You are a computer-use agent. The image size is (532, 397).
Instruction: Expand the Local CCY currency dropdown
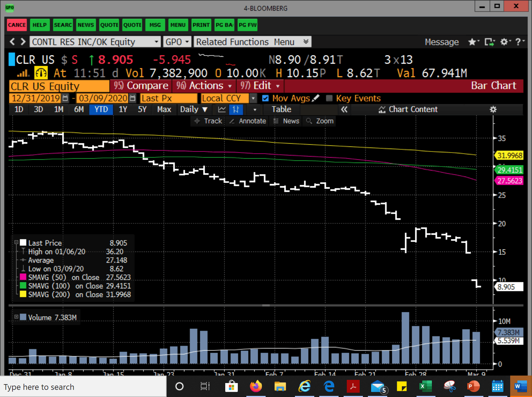253,98
